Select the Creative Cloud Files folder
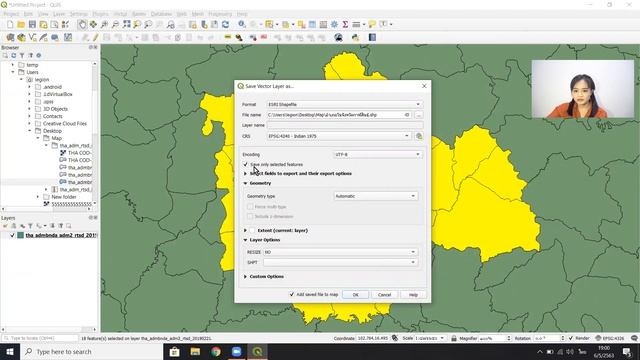Viewport: 640px width, 360px height. pyautogui.click(x=65, y=124)
